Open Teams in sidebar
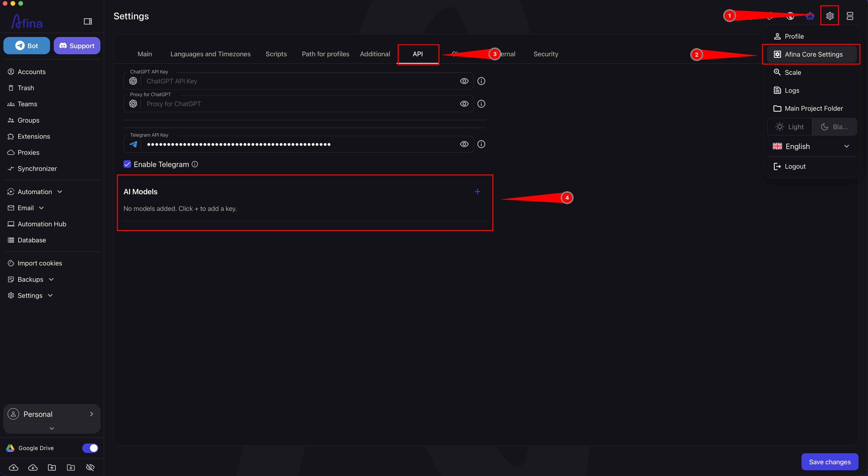 click(x=52, y=104)
